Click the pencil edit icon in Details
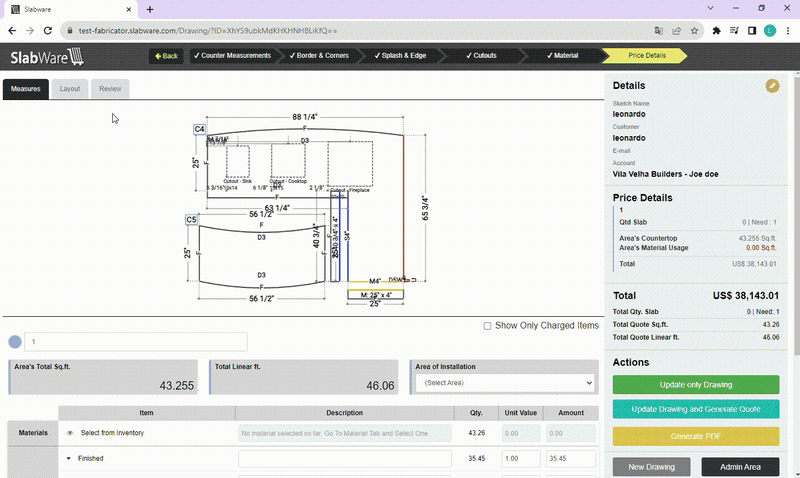 (772, 86)
